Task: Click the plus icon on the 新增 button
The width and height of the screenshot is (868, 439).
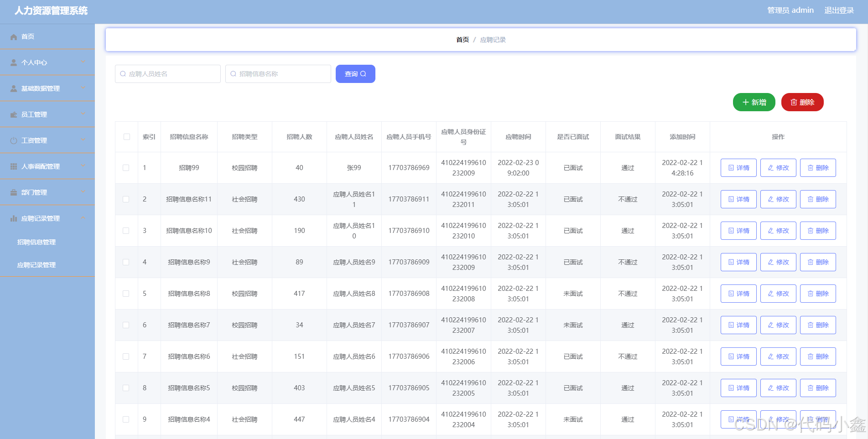Action: tap(746, 102)
